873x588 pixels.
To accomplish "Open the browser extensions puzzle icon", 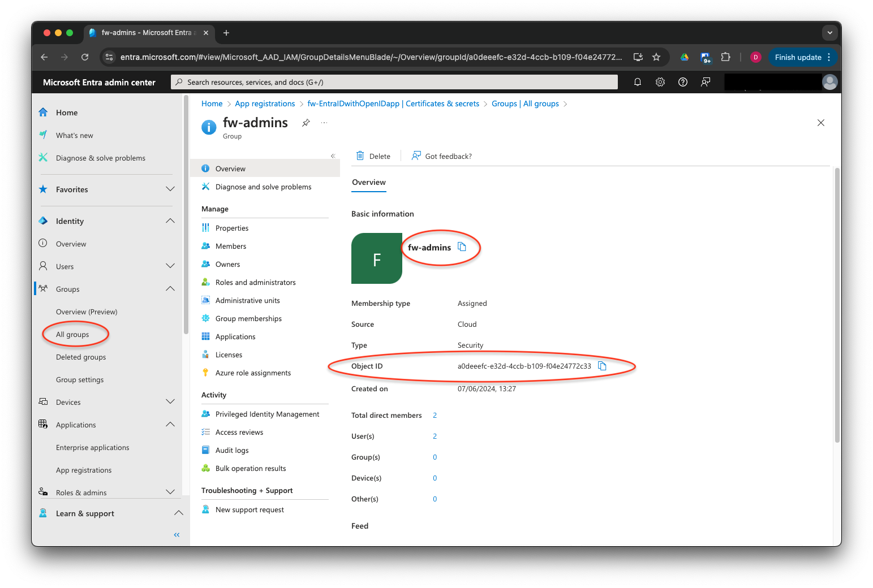I will click(726, 57).
